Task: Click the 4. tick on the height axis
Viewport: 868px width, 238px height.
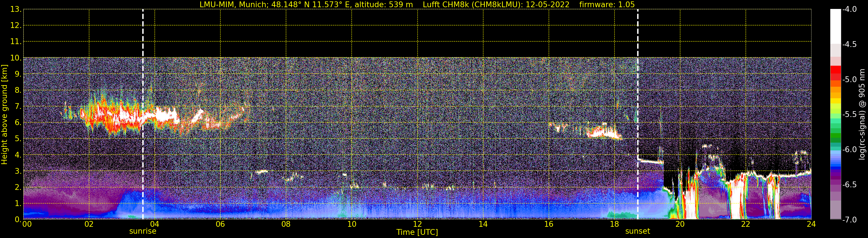Action: coord(18,155)
